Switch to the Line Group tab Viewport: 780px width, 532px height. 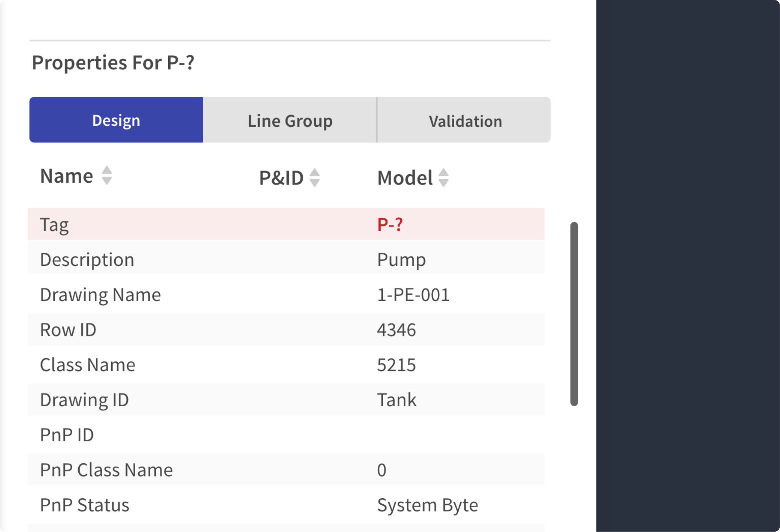pyautogui.click(x=290, y=120)
